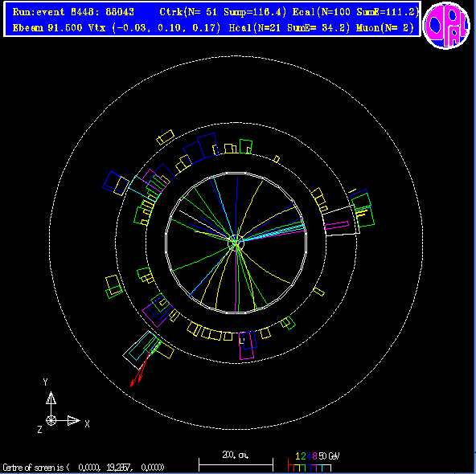Click the Ebeam 91.500 label

[x=47, y=28]
